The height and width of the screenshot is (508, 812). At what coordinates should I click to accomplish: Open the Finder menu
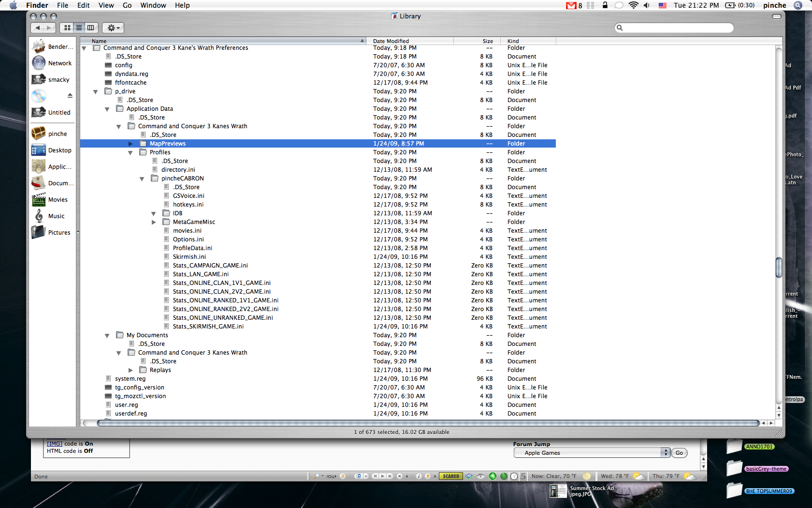(37, 5)
